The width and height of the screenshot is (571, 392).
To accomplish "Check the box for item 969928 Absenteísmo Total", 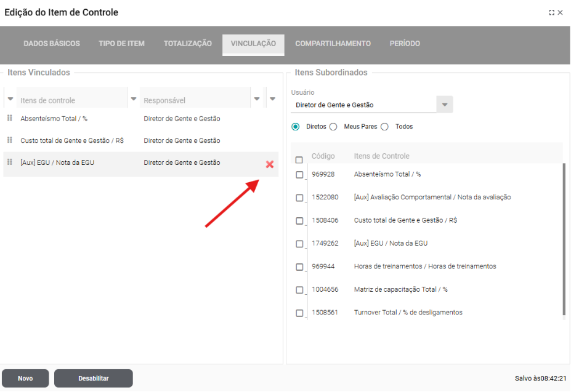I will pyautogui.click(x=299, y=175).
